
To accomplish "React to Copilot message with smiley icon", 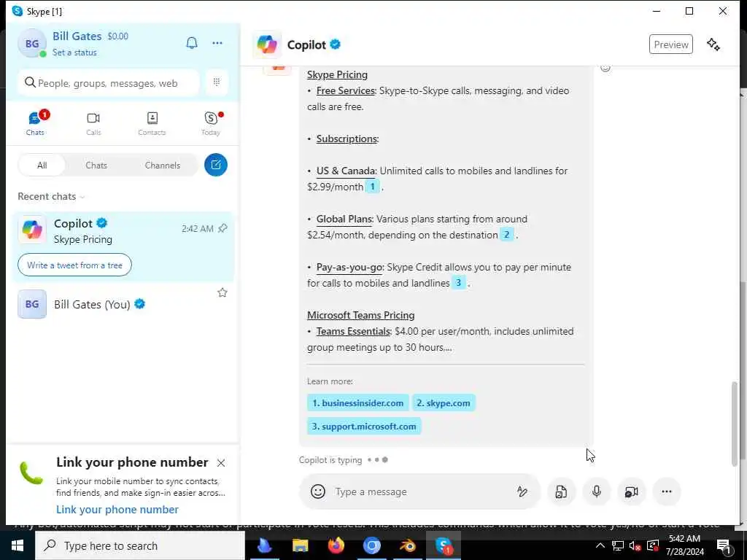I will [x=605, y=67].
